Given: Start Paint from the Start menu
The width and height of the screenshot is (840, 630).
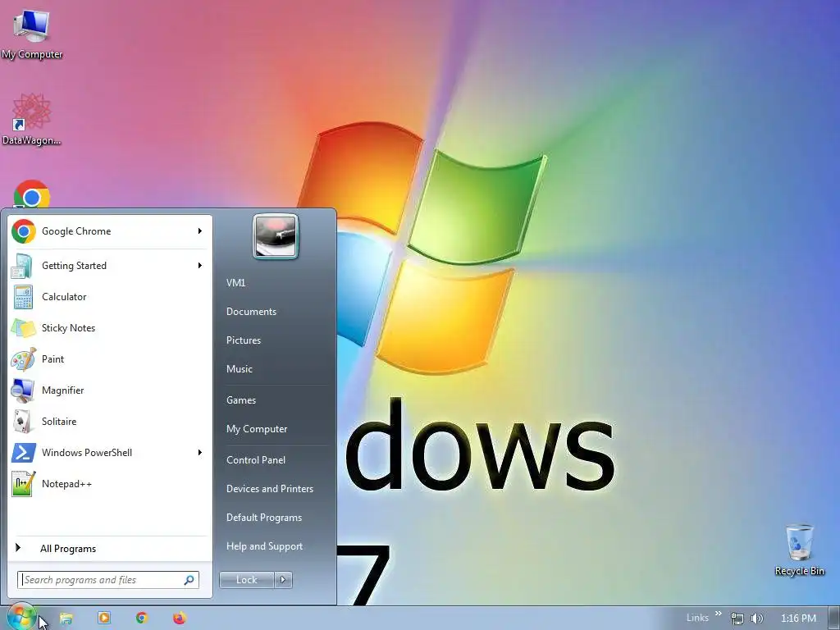Looking at the screenshot, I should tap(110, 359).
